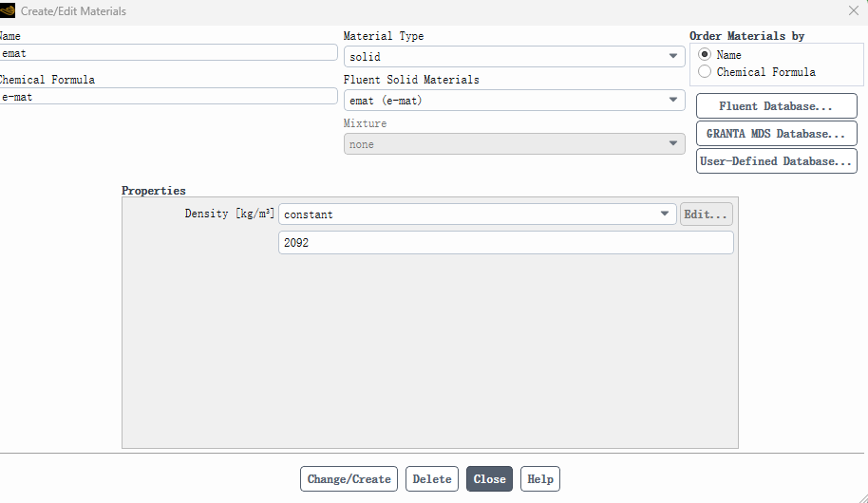Screen dimensions: 868x503
Task: Click the density value field showing 2092
Action: pyautogui.click(x=506, y=242)
